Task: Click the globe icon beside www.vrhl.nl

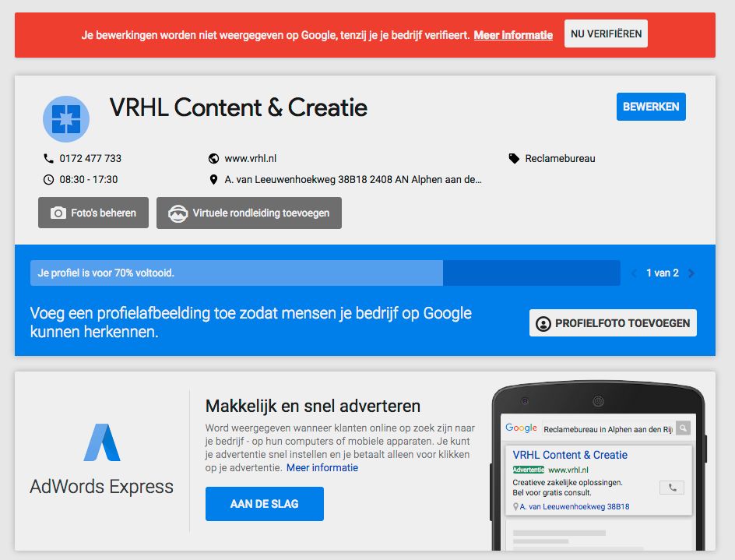Action: pyautogui.click(x=214, y=158)
